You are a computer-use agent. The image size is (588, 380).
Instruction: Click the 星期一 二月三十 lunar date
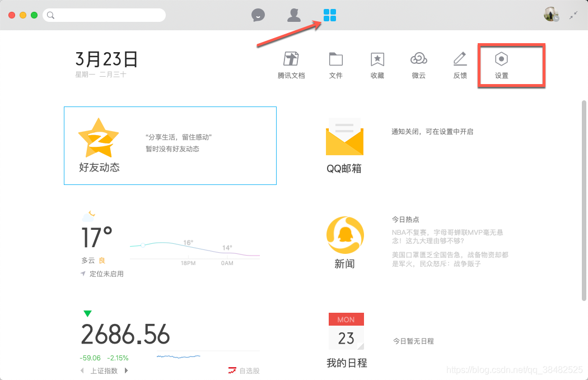(x=101, y=75)
